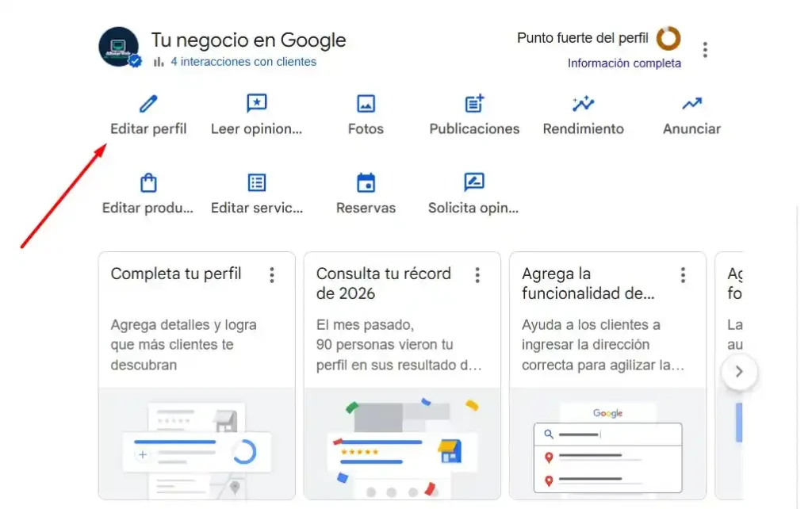Click the partially visible fourth card
The image size is (812, 509).
730,375
